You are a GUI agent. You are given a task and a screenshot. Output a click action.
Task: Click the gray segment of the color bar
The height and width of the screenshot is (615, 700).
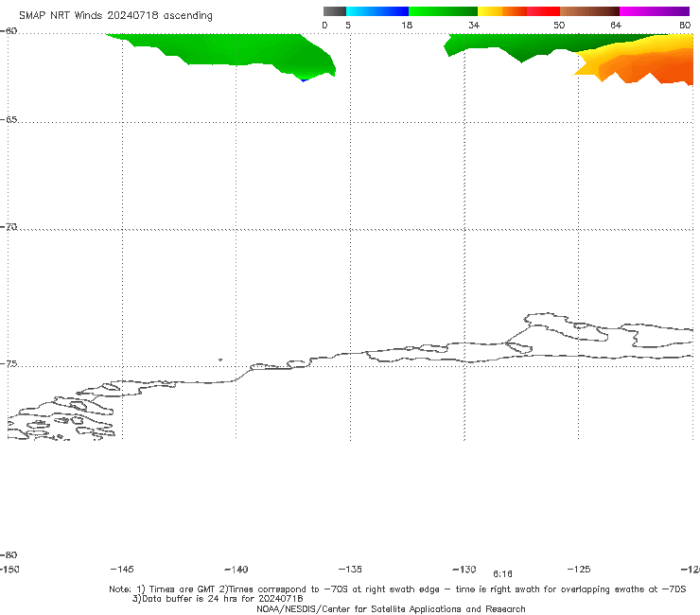pyautogui.click(x=335, y=11)
